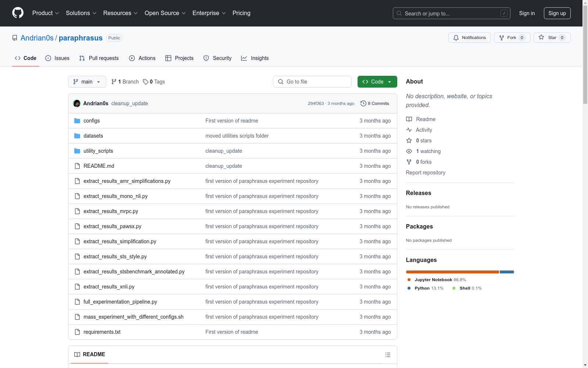Expand the Resources menu
This screenshot has height=368, width=588.
(x=121, y=13)
